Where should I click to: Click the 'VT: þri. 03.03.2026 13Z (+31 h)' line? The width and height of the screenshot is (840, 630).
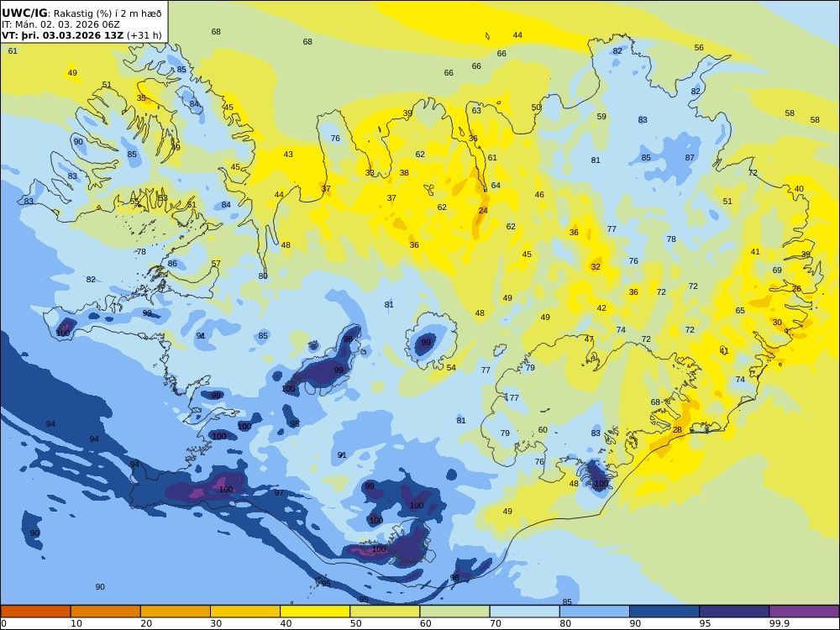click(x=81, y=35)
